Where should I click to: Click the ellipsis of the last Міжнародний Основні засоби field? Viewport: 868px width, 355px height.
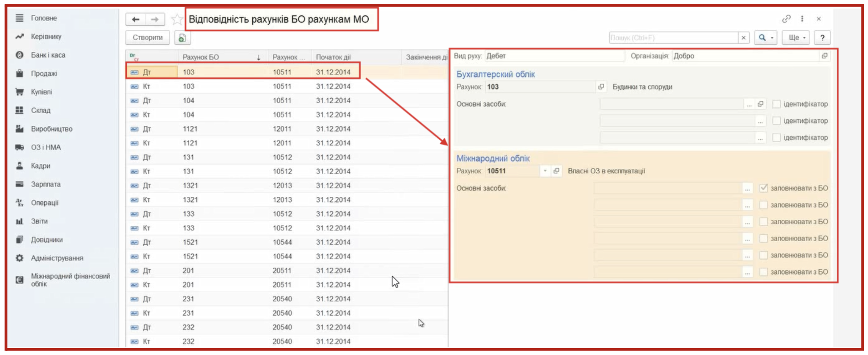pyautogui.click(x=747, y=272)
